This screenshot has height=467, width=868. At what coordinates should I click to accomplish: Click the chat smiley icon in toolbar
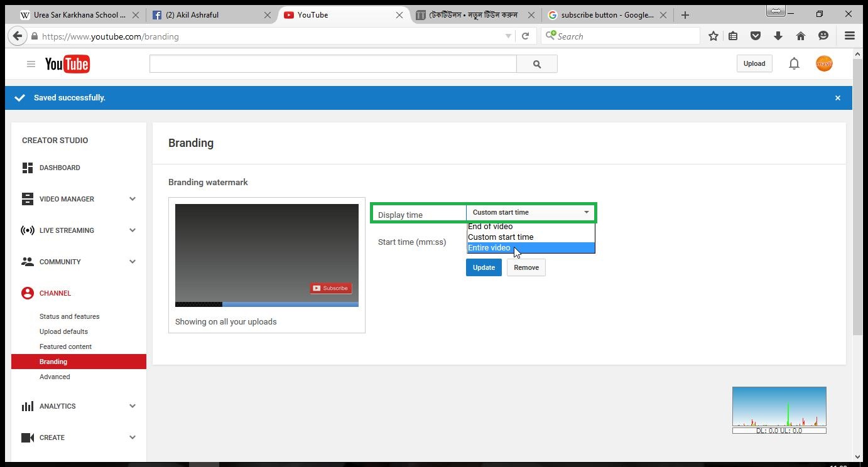823,36
